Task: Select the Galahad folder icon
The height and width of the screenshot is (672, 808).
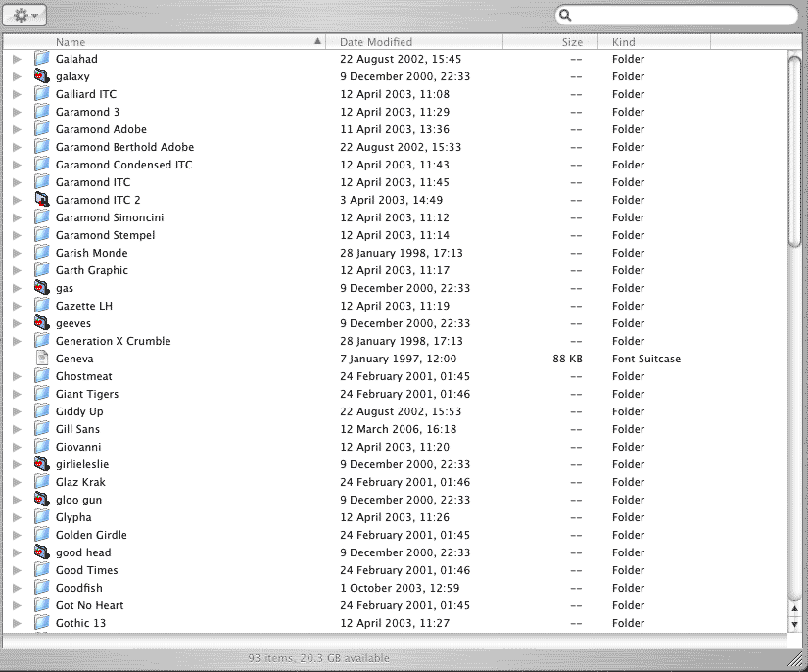Action: [42, 58]
